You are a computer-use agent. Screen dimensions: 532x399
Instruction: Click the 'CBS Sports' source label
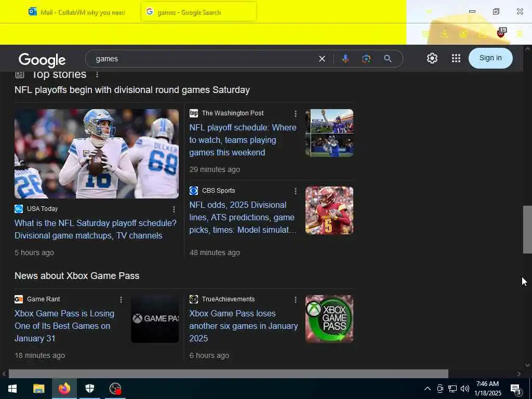(x=219, y=190)
